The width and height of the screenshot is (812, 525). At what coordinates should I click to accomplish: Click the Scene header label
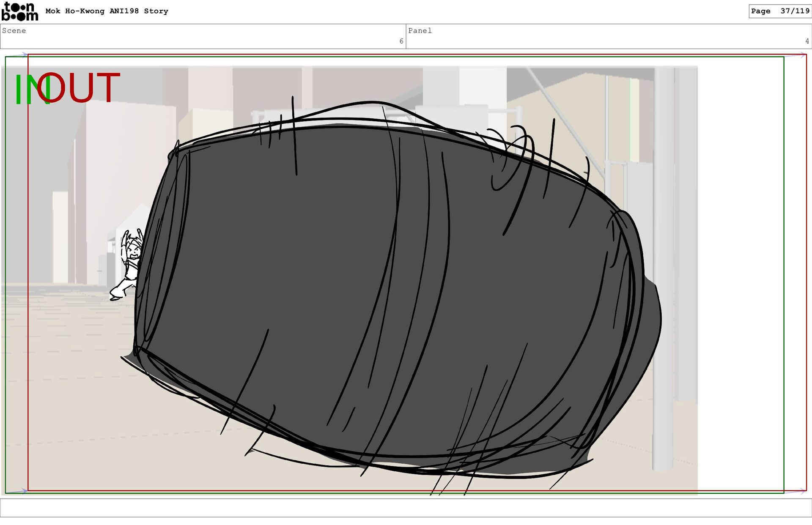click(14, 30)
